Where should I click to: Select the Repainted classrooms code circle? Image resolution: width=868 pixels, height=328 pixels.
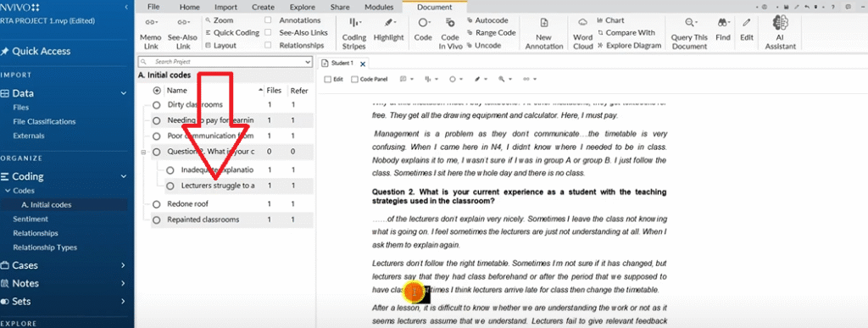coord(156,220)
